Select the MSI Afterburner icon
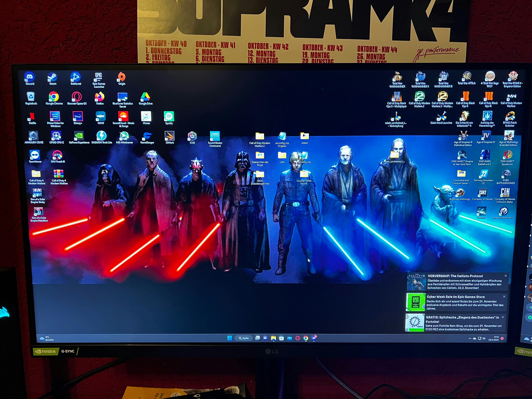Viewport: 532px width, 399px height. click(x=124, y=138)
